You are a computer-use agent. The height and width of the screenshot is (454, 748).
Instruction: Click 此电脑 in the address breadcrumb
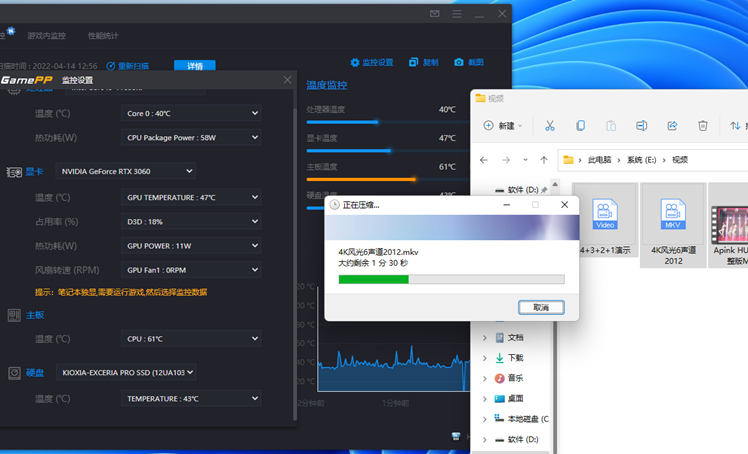tap(599, 160)
